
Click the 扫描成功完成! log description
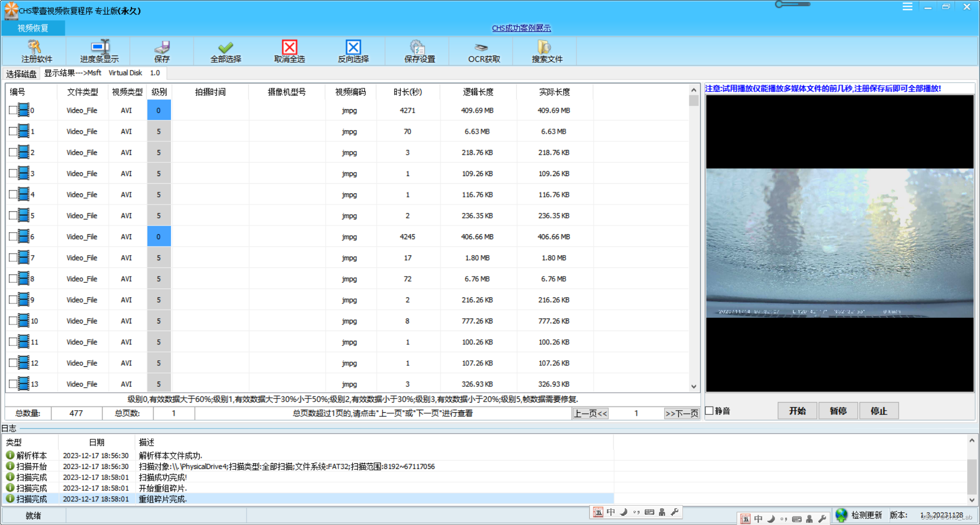[163, 477]
